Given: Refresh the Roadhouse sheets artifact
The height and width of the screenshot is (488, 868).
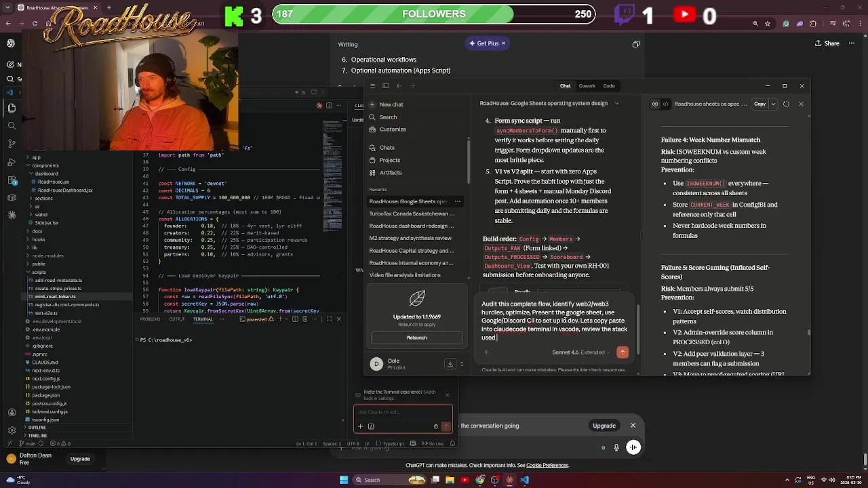Looking at the screenshot, I should 786,104.
